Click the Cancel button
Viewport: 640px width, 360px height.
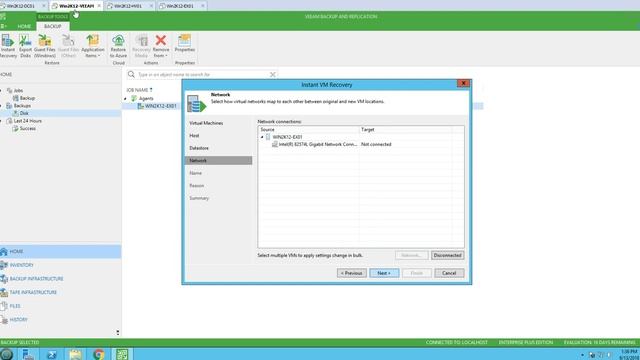(x=449, y=273)
